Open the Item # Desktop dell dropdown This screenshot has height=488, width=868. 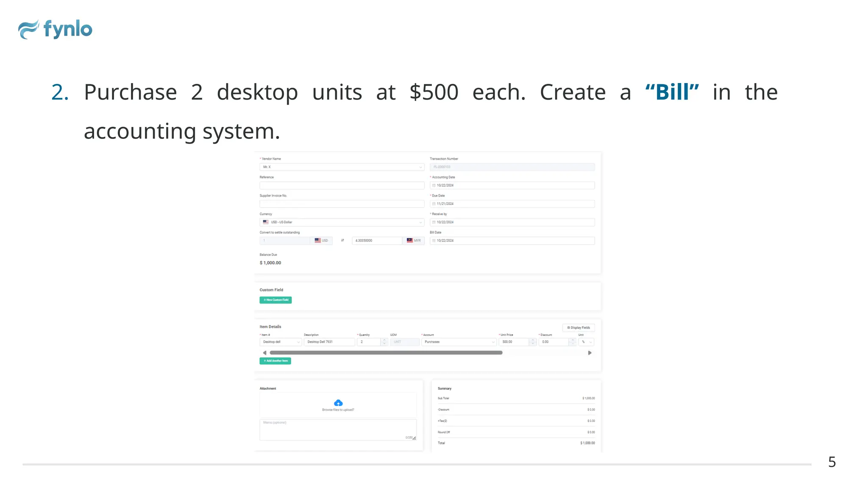point(281,342)
